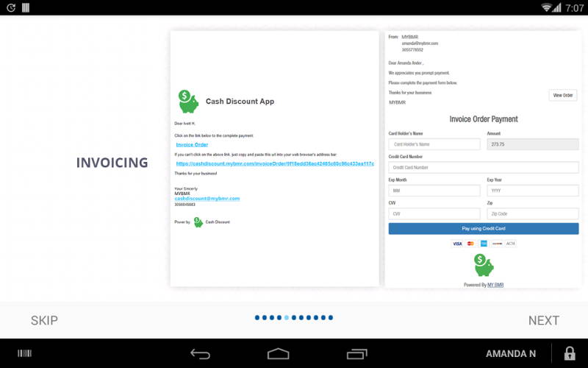Tap the Cash Discount App title text

[x=240, y=102]
